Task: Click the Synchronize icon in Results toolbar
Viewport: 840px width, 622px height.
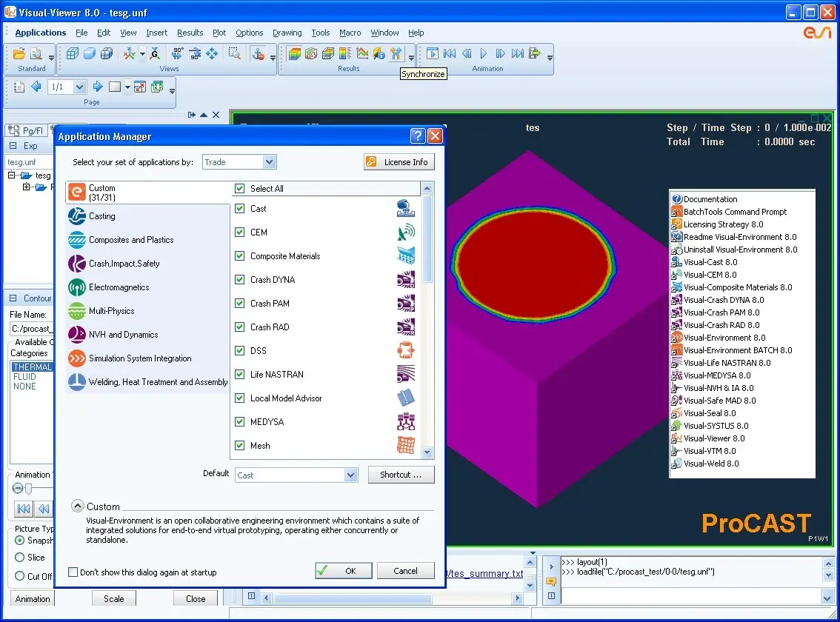Action: coord(396,53)
